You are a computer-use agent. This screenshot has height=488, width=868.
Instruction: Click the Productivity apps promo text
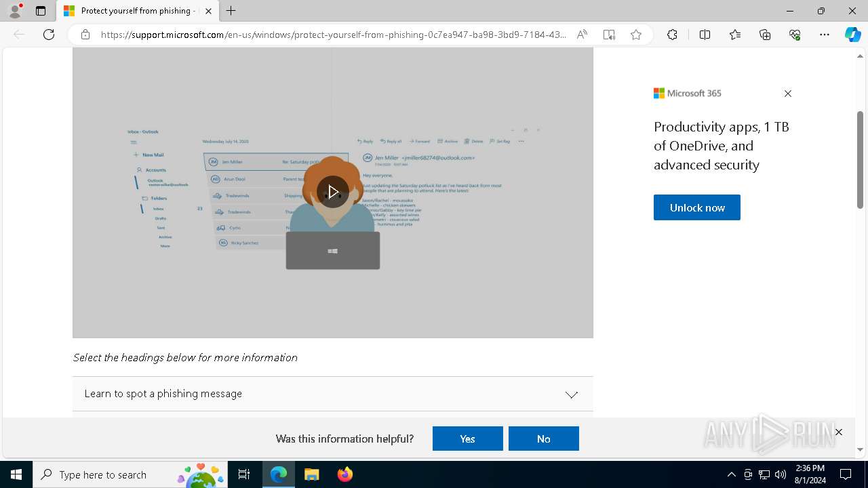coord(722,146)
